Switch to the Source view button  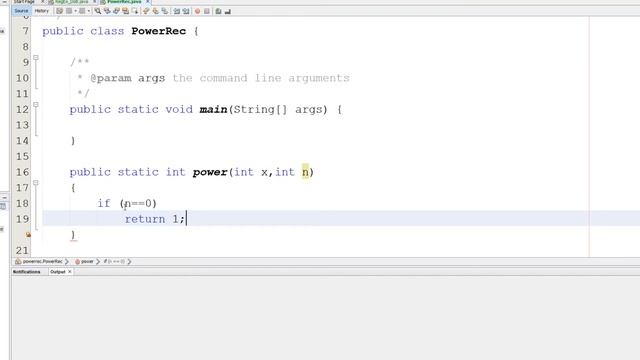[21, 11]
